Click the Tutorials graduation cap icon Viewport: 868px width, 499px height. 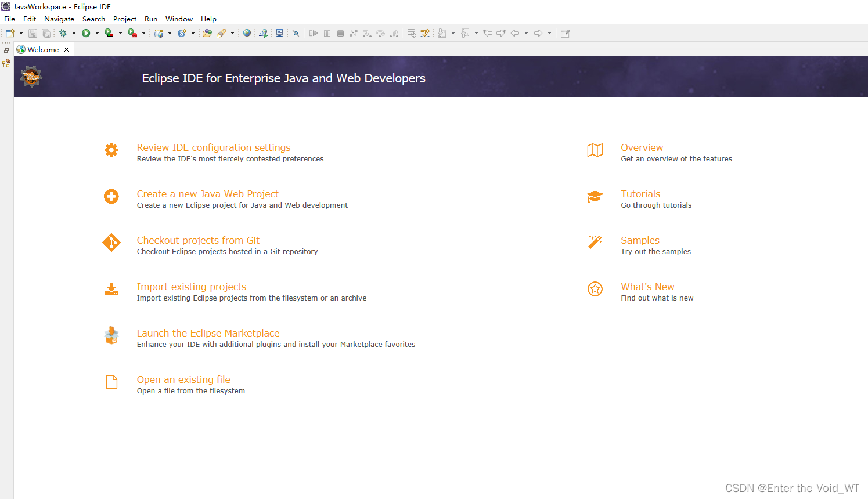pyautogui.click(x=595, y=197)
